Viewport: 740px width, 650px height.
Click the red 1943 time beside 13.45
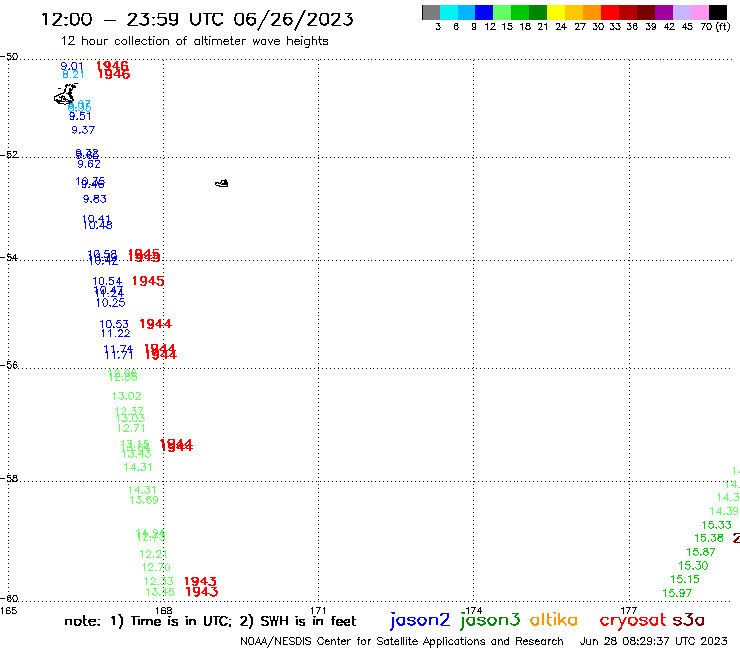[202, 591]
